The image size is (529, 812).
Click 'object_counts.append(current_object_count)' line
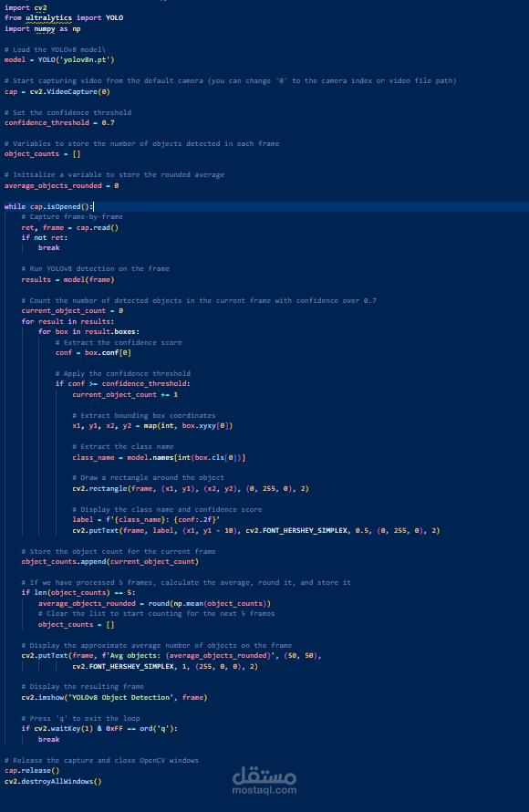(109, 561)
